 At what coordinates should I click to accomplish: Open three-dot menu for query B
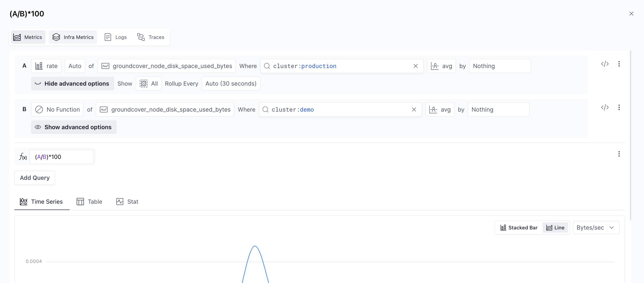[619, 108]
